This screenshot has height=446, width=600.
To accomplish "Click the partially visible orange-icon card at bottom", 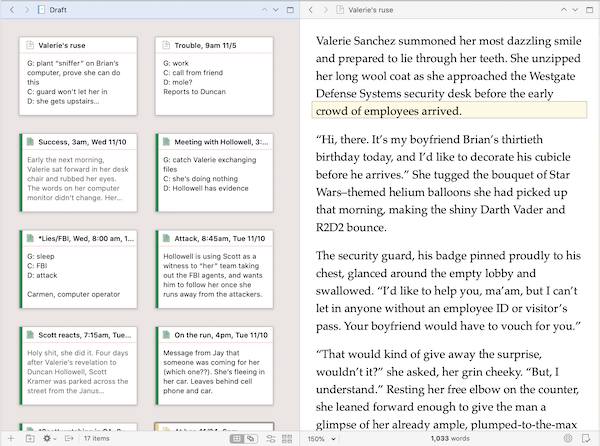I will pos(214,427).
